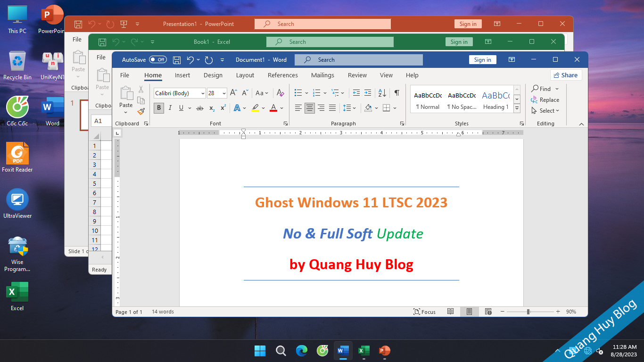Align text left in Word
The image size is (644, 362).
coord(298,108)
